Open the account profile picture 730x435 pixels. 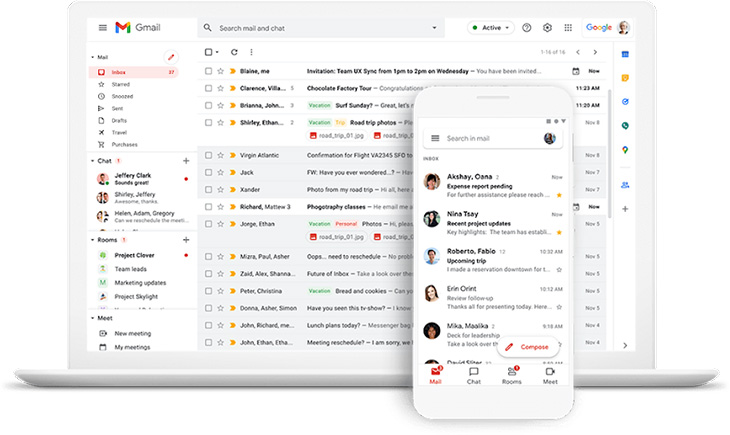[623, 27]
